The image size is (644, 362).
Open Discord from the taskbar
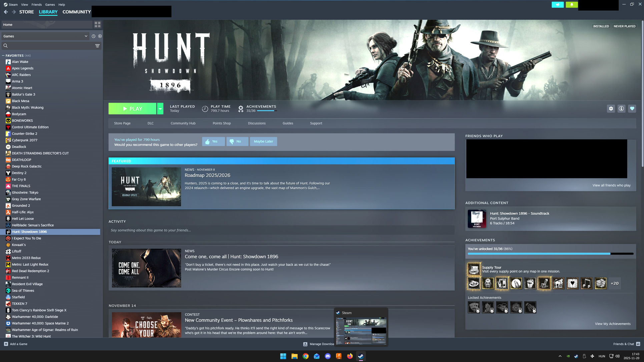tap(328, 356)
